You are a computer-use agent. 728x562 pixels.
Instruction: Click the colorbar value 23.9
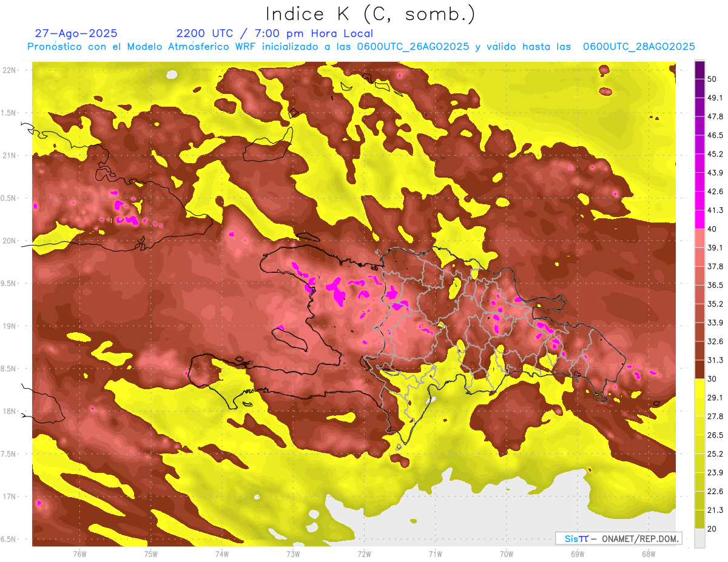click(715, 473)
